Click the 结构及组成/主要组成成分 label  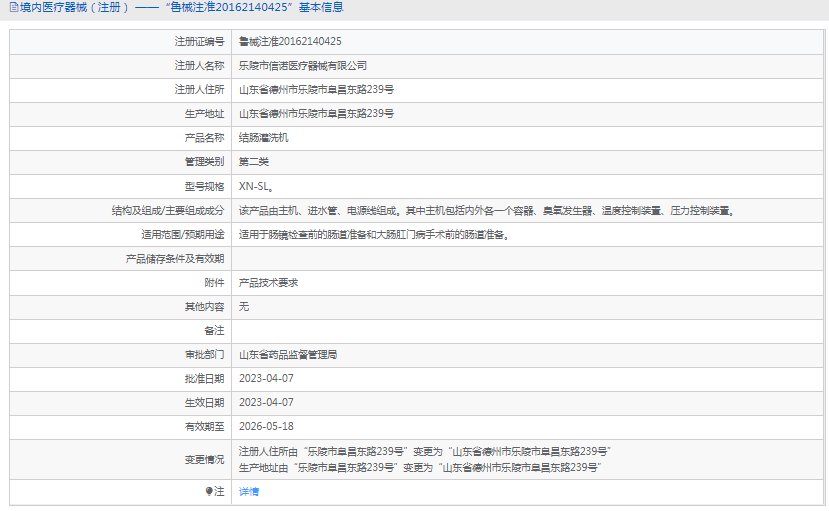pos(168,210)
